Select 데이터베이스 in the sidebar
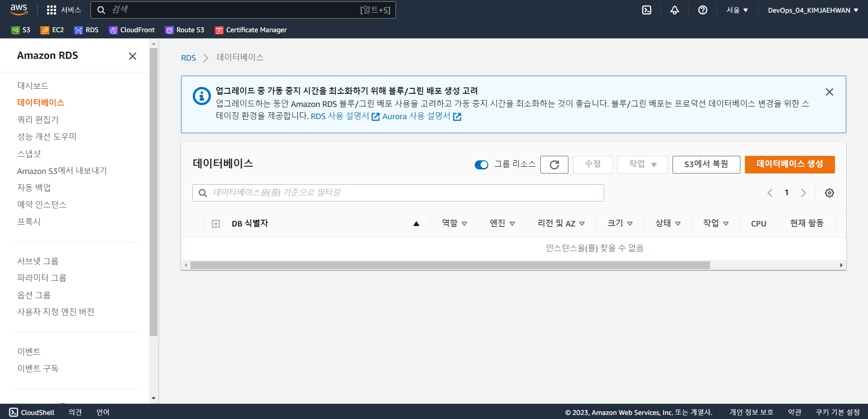The height and width of the screenshot is (419, 868). point(41,102)
